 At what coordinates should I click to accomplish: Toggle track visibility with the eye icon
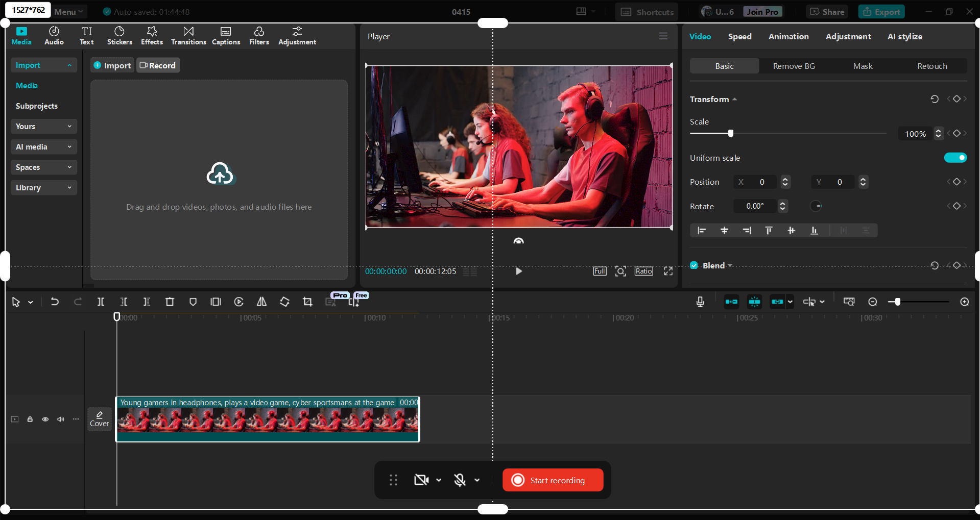click(45, 419)
